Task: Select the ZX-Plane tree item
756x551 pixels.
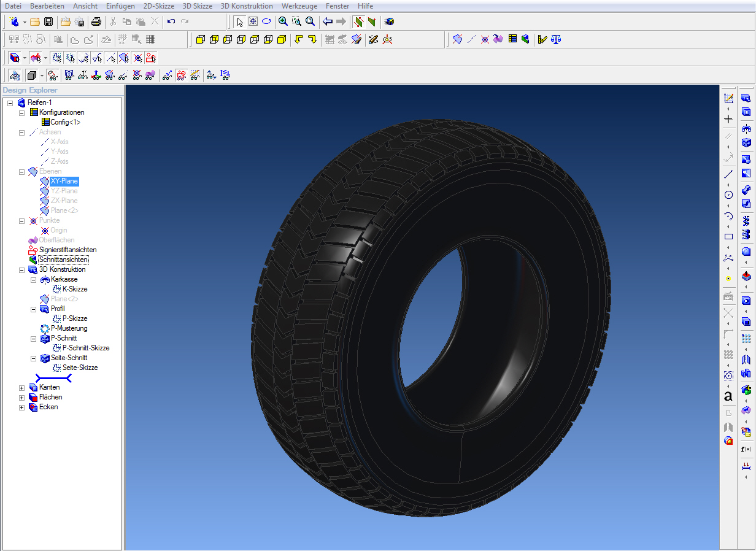Action: (64, 201)
